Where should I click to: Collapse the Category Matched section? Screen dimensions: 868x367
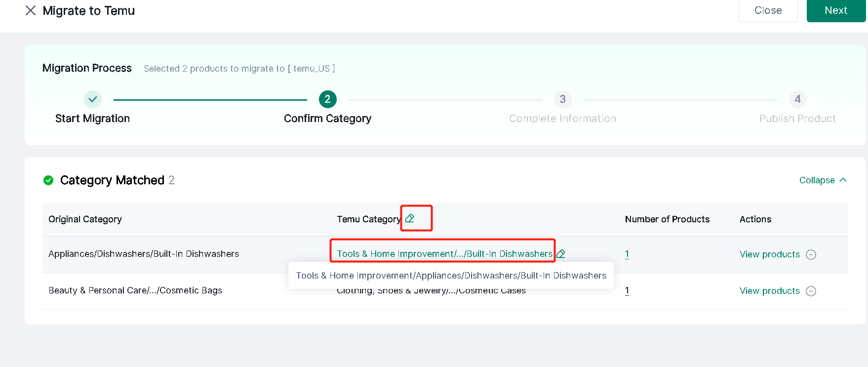(x=823, y=180)
